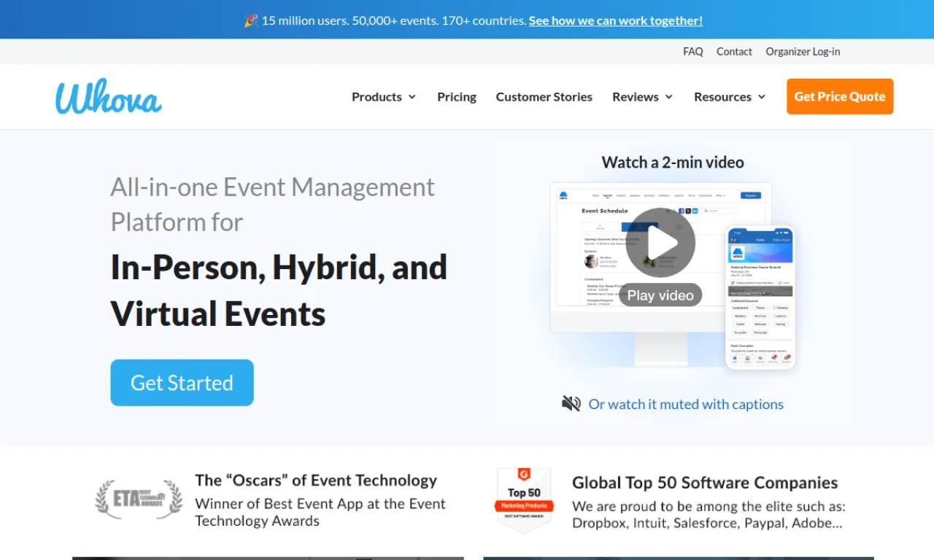Open the FAQ link
This screenshot has height=560, width=934.
point(693,52)
